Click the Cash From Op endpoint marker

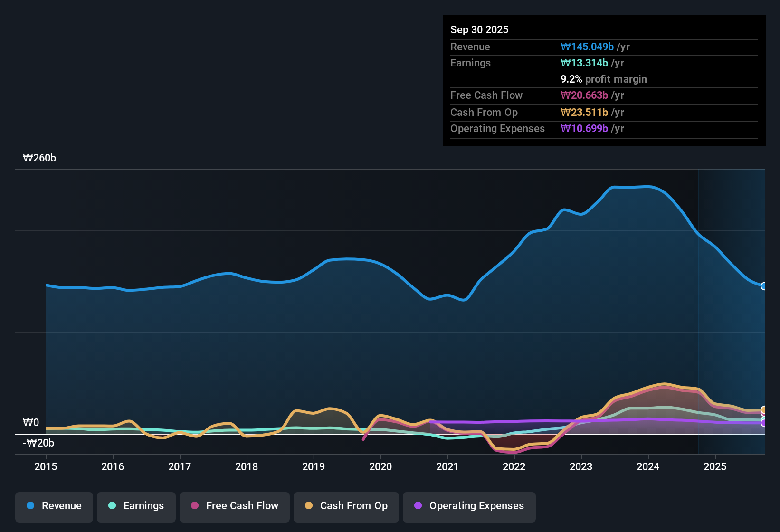(764, 409)
